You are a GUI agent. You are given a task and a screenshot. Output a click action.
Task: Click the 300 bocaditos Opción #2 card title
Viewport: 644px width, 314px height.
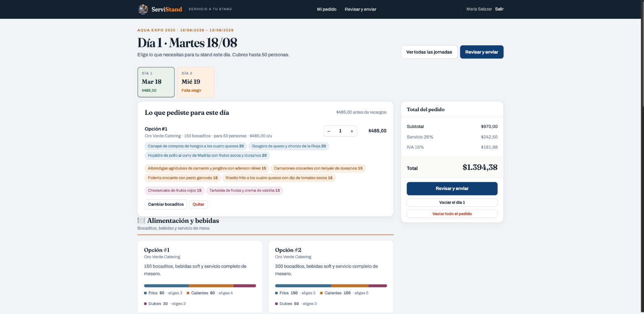(288, 250)
